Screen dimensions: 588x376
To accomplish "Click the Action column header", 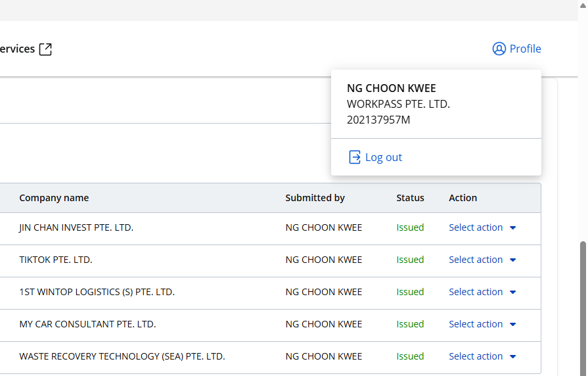I will coord(463,198).
